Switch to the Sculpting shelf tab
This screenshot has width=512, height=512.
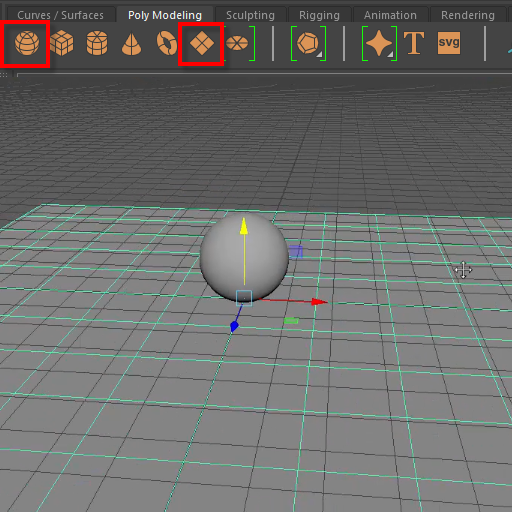tap(250, 15)
